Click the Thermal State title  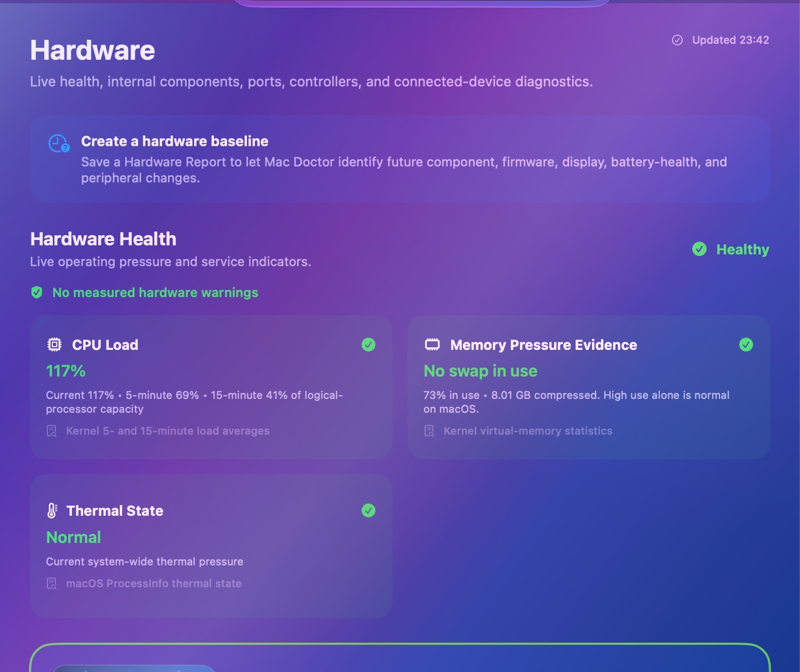(x=115, y=510)
